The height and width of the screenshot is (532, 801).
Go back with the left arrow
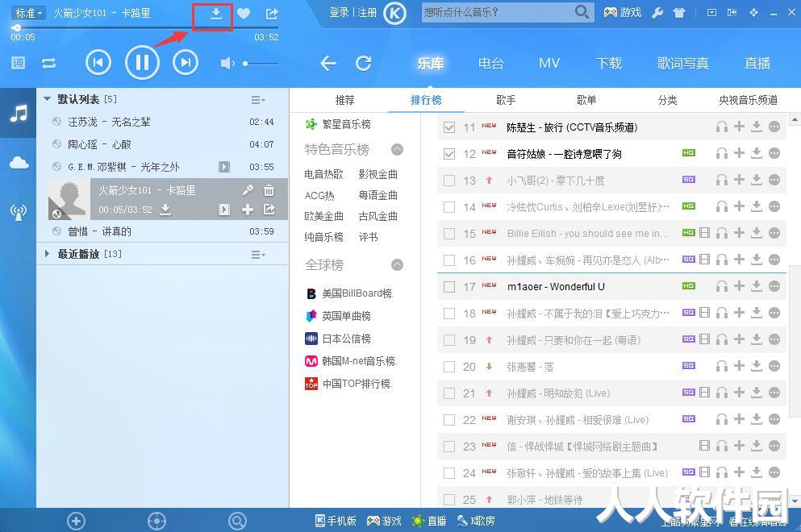click(x=328, y=64)
